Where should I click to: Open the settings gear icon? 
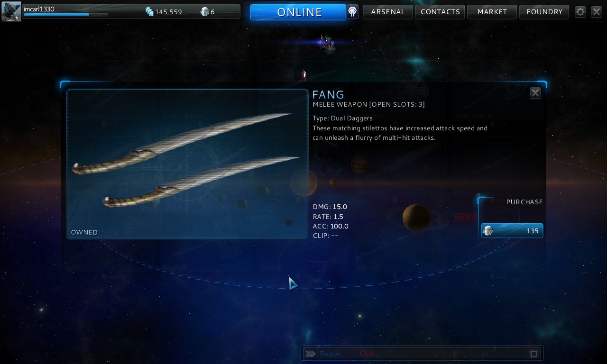(580, 12)
